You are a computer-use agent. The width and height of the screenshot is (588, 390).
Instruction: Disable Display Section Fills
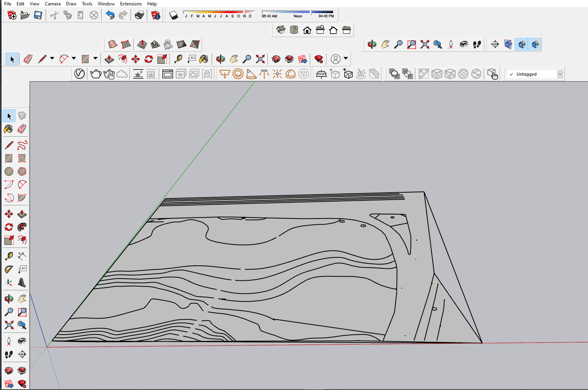535,44
